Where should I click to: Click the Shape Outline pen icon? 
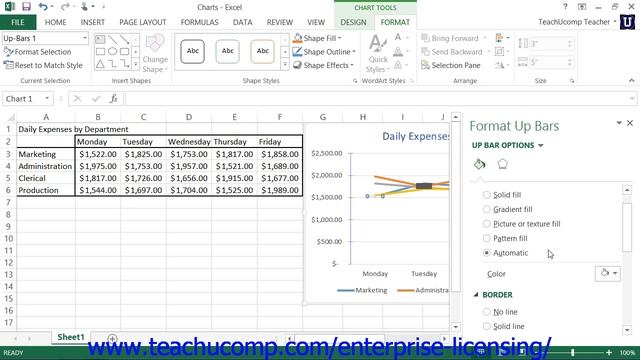click(x=298, y=52)
